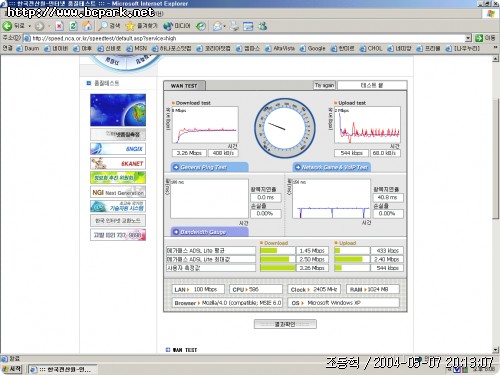Screen dimensions: 500x375
Task: Open the Network Game & VoIP Test section
Action: [x=332, y=167]
